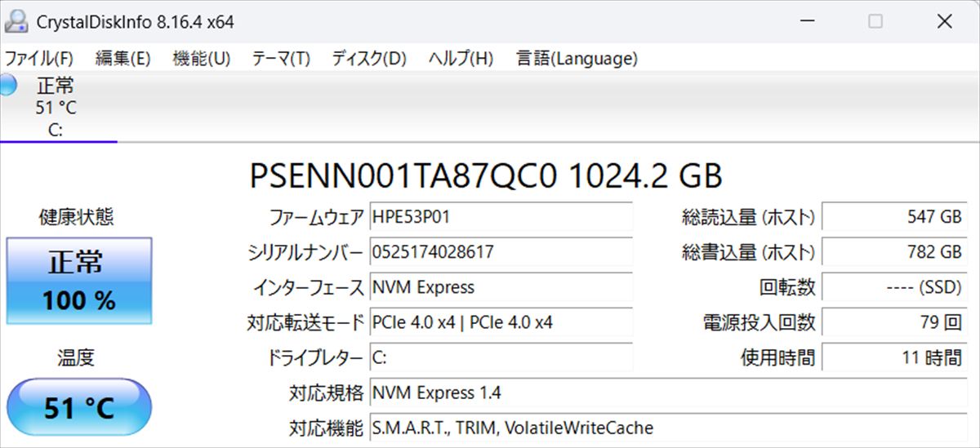The image size is (980, 448).
Task: Click the blue disk status orb icon
Action: 7,85
